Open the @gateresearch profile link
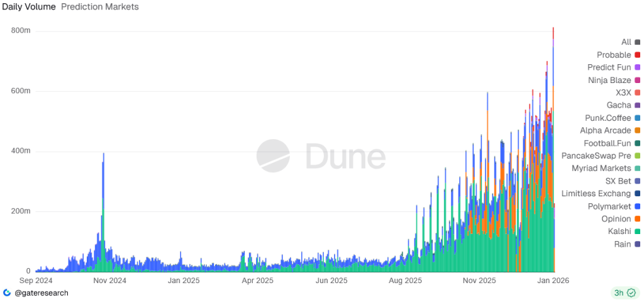The height and width of the screenshot is (302, 644). pos(41,293)
